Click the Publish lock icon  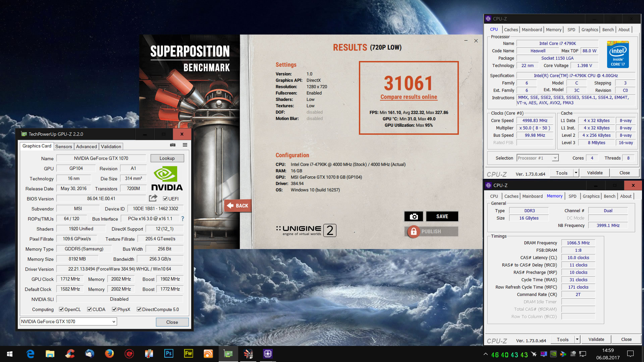pos(414,232)
